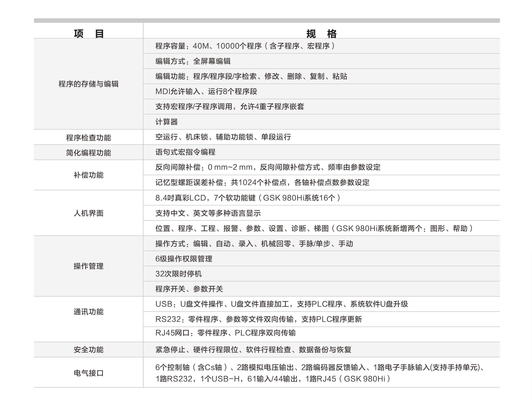532x399 pixels.
Task: Select the 程序的存储与编辑 category cell
Action: point(88,84)
